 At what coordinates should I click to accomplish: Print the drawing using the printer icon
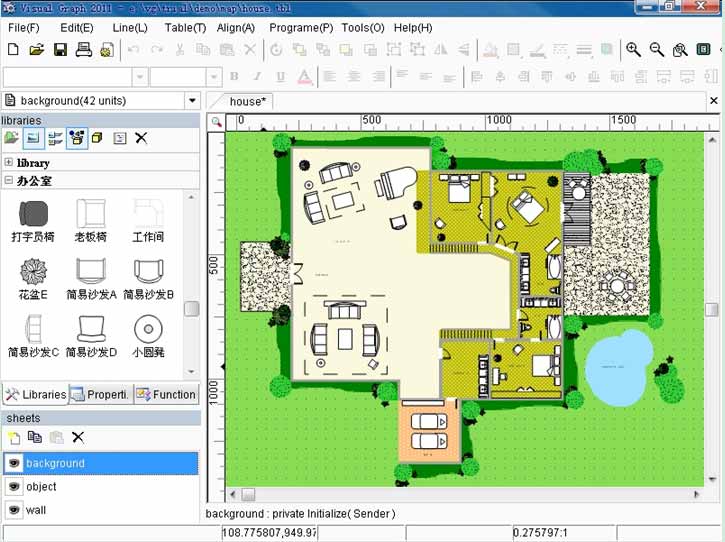point(84,49)
